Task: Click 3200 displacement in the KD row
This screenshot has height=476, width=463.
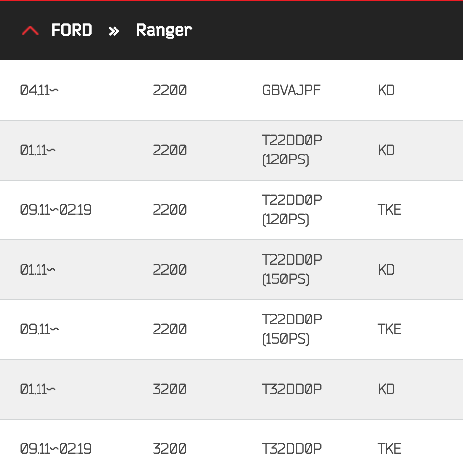Action: (x=170, y=389)
